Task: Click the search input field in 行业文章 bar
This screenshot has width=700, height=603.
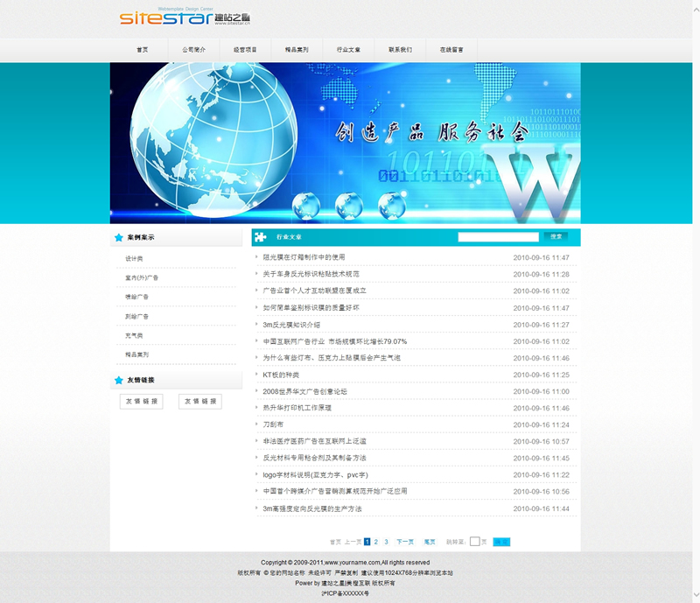Action: tap(498, 237)
